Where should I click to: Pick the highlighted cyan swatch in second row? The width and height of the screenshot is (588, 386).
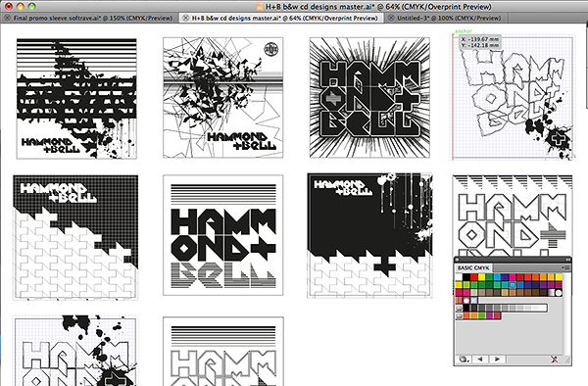[x=513, y=285]
